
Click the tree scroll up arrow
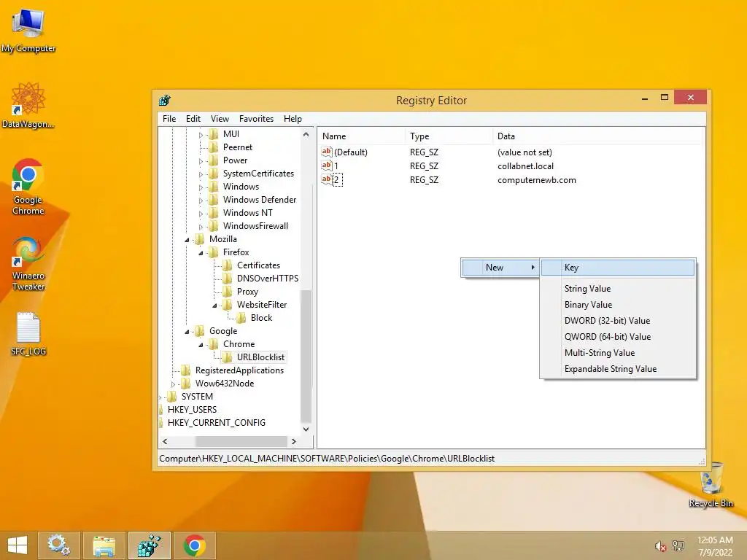tap(306, 135)
